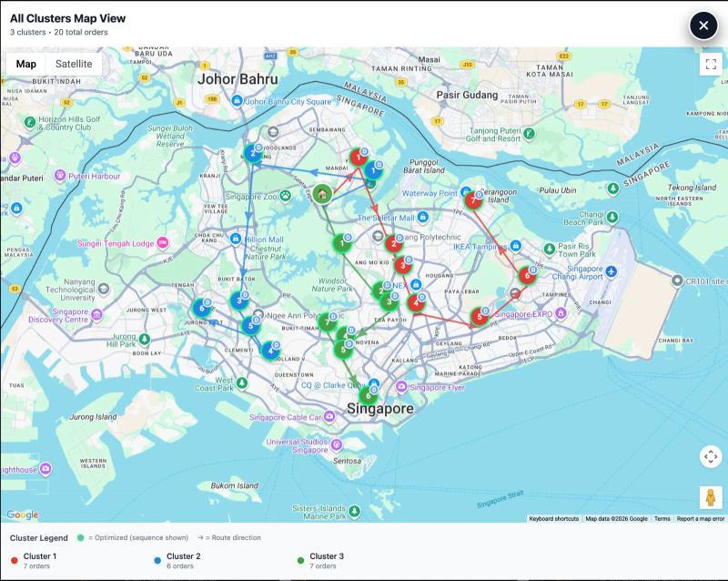
Task: Click the Puteri Harbour map pin
Action: (60, 176)
